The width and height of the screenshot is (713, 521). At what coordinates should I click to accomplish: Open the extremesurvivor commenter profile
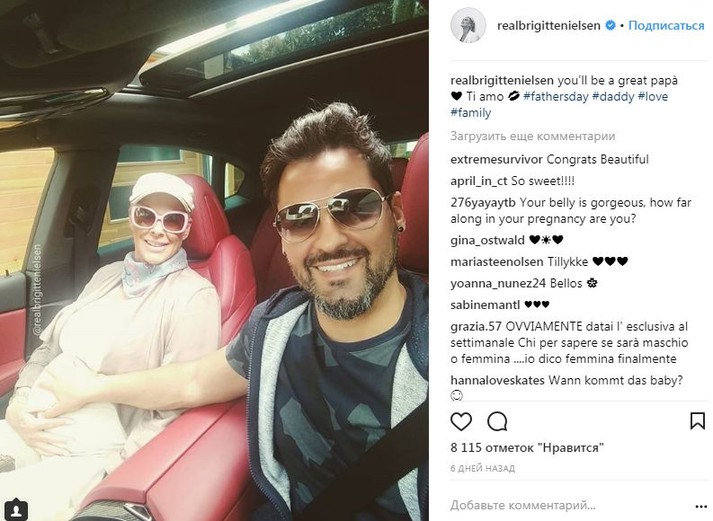(x=496, y=160)
